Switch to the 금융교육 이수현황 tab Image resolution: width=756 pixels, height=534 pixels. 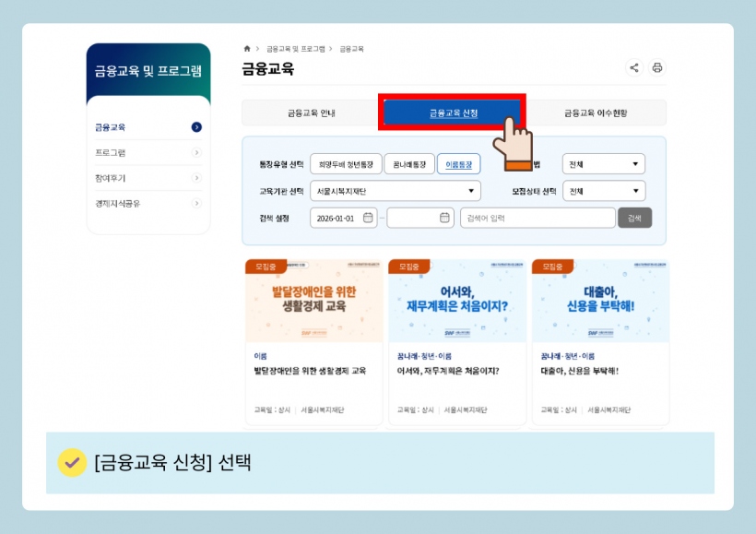[x=601, y=113]
